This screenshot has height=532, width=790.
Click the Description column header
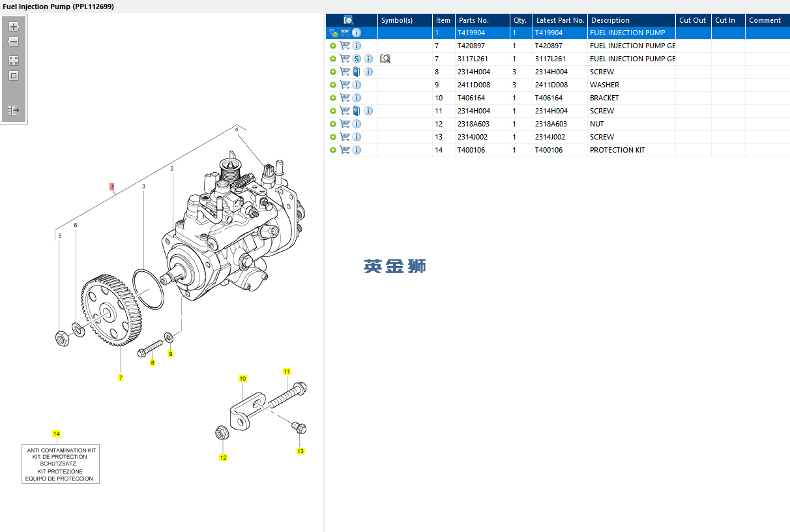610,20
